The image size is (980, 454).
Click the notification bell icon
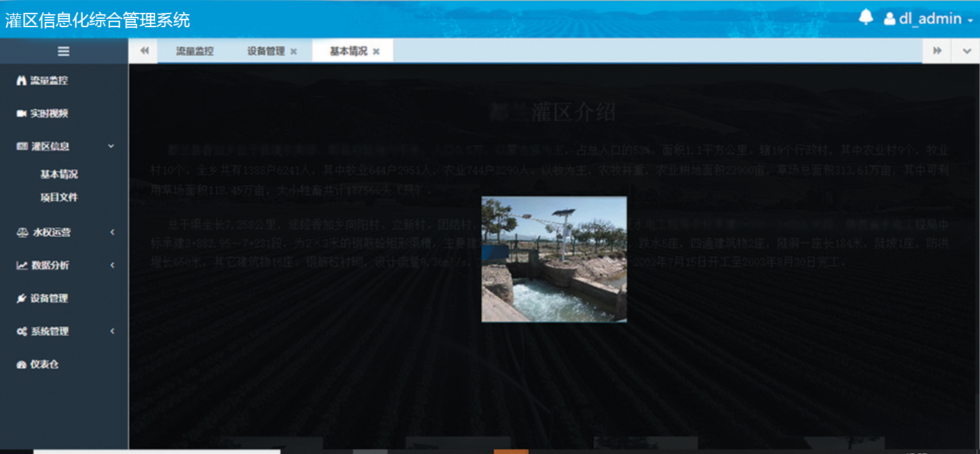click(x=866, y=17)
